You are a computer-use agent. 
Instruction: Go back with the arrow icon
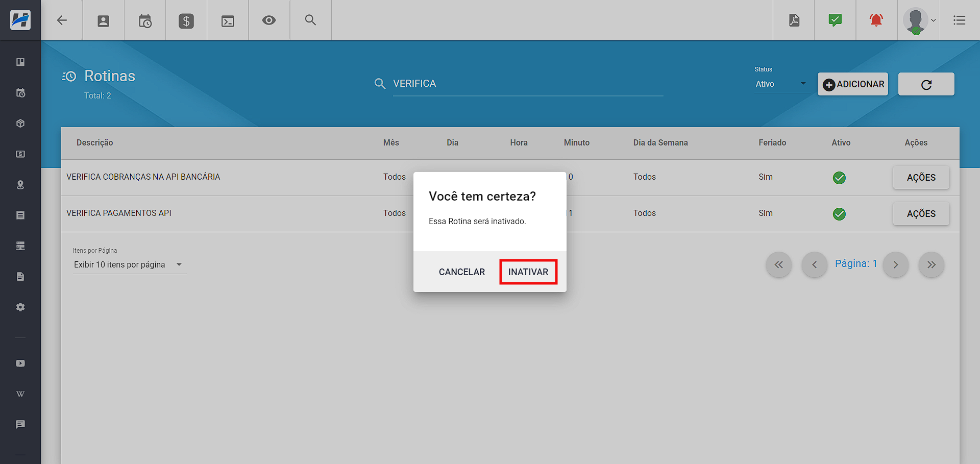tap(62, 20)
